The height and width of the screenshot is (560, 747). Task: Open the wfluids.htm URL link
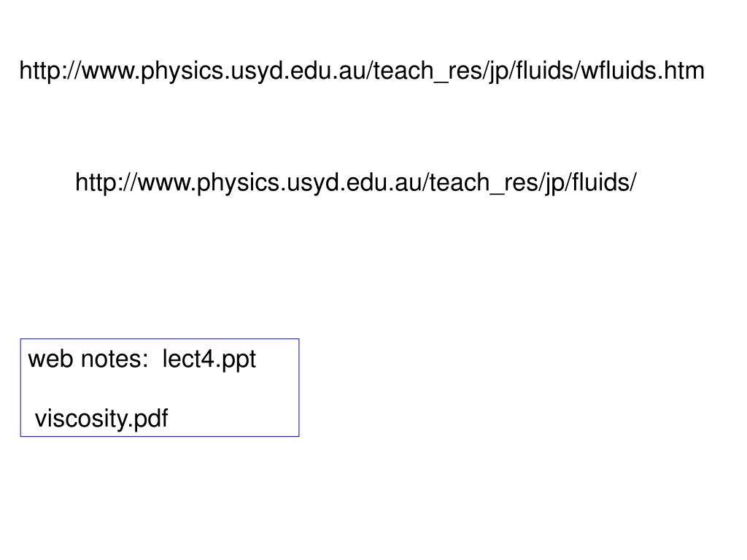click(362, 71)
